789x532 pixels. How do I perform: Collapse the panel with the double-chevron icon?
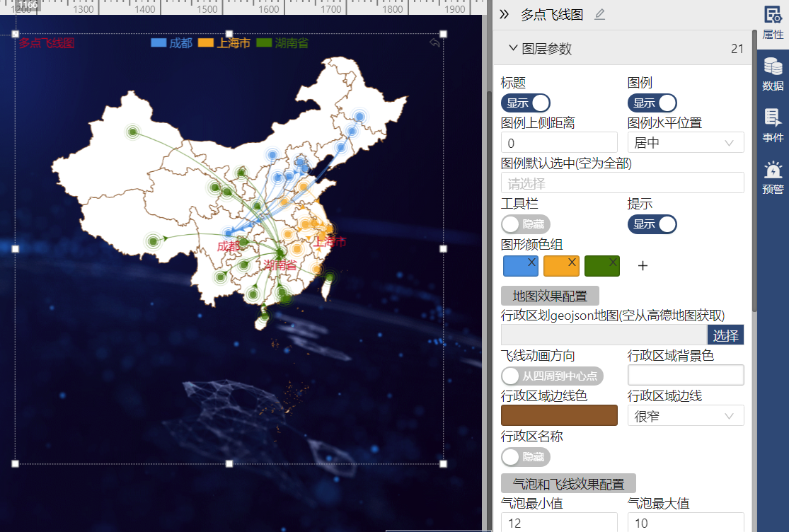click(x=504, y=13)
